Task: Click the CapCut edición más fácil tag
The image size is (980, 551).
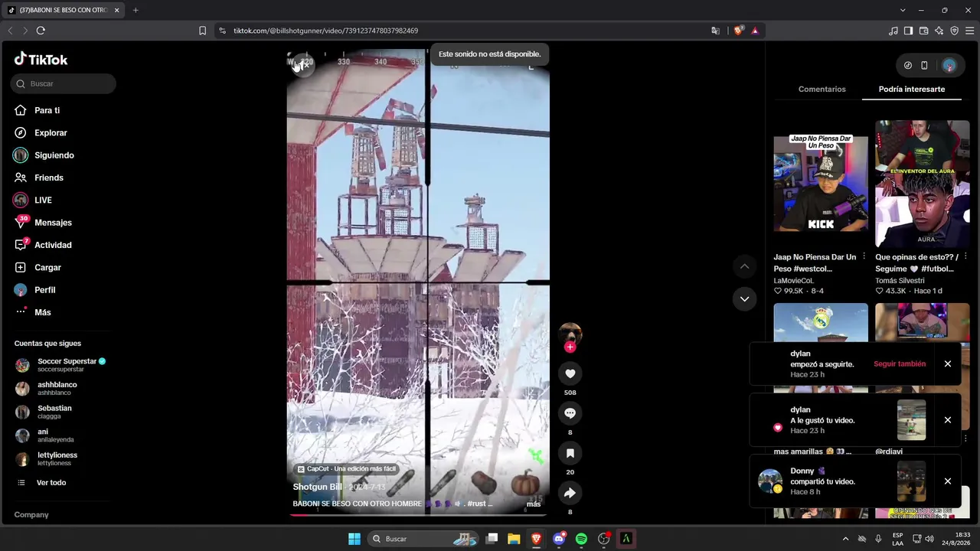Action: [x=347, y=468]
